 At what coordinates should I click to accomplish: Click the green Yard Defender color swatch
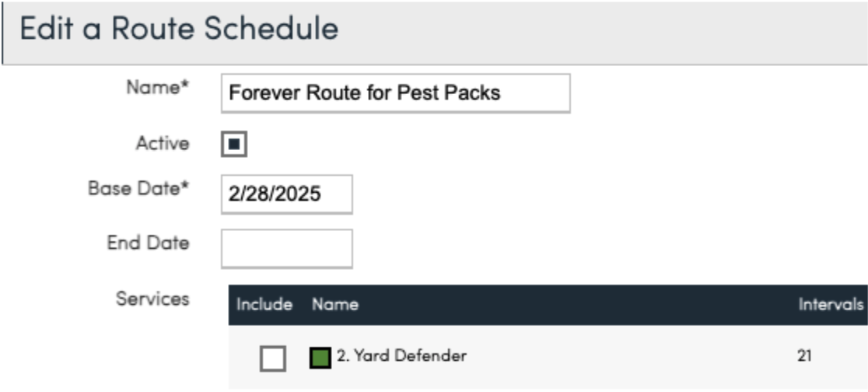coord(319,358)
